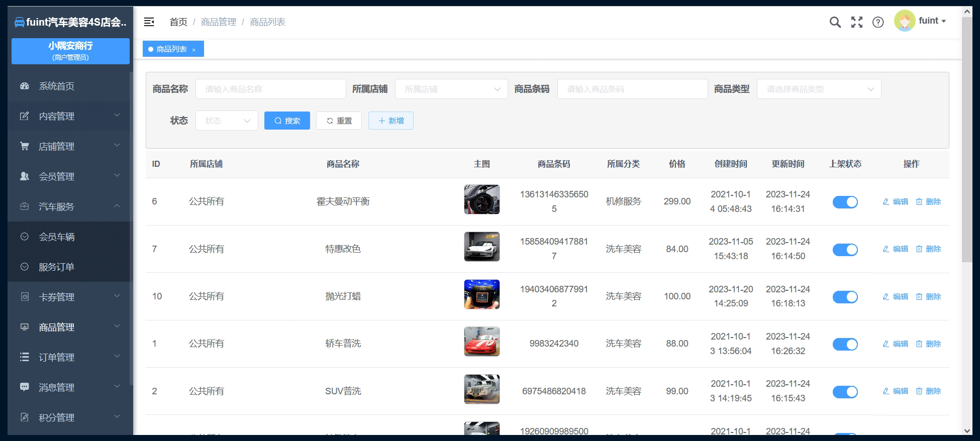The height and width of the screenshot is (441, 980).
Task: Open the fuint user dropdown menu
Action: pos(932,21)
